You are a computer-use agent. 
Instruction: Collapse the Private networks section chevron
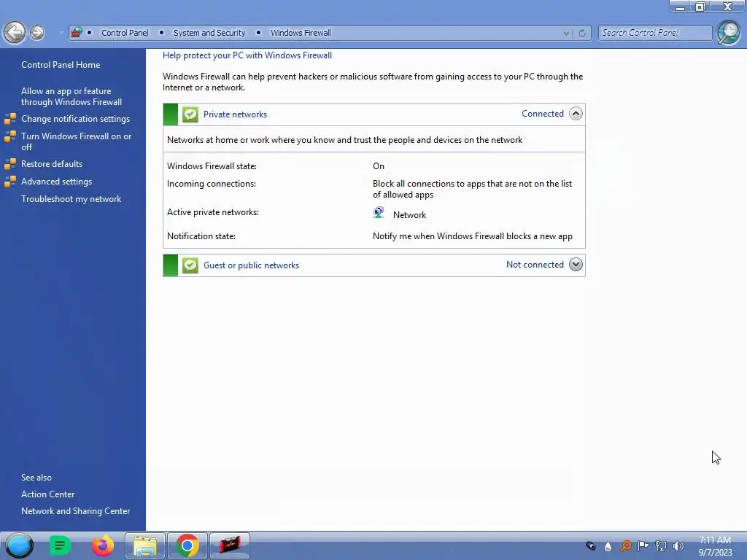576,114
